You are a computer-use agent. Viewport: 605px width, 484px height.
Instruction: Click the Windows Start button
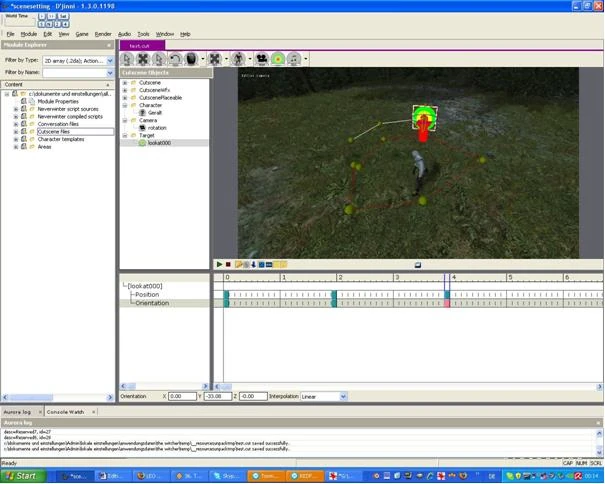(23, 476)
